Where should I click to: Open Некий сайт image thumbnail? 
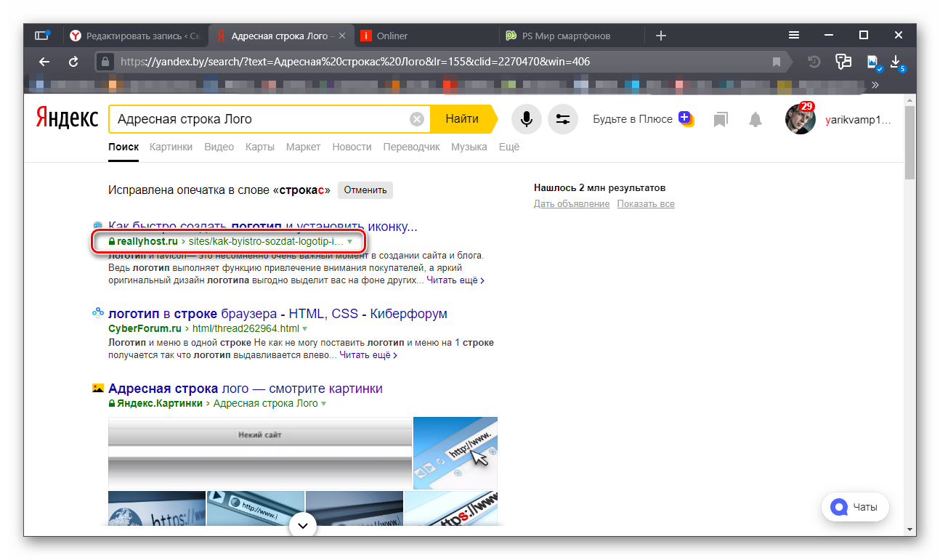point(260,453)
